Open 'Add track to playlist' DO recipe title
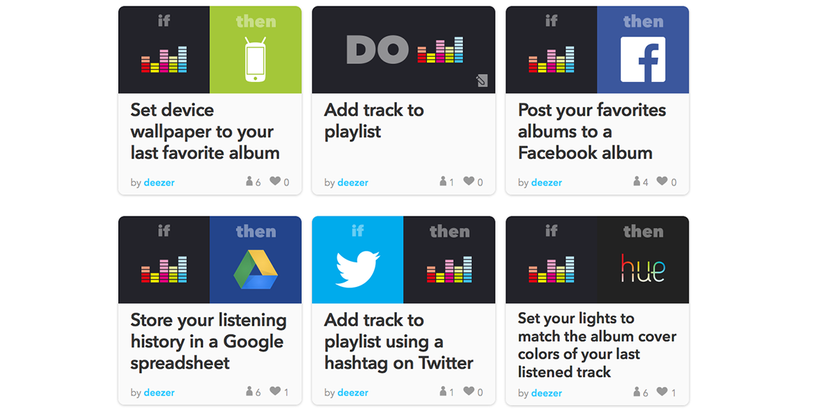This screenshot has width=820, height=412. coord(374,121)
